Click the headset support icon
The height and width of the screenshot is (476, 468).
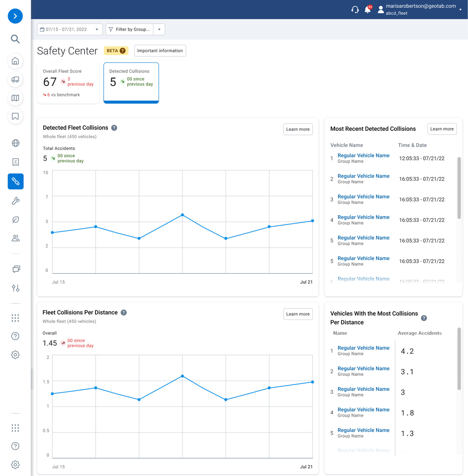coord(355,10)
